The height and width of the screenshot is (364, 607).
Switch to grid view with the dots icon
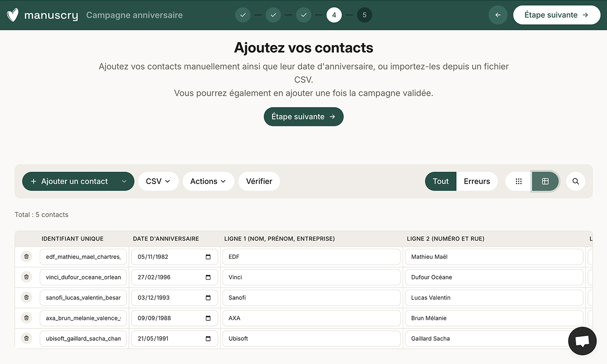[x=518, y=181]
